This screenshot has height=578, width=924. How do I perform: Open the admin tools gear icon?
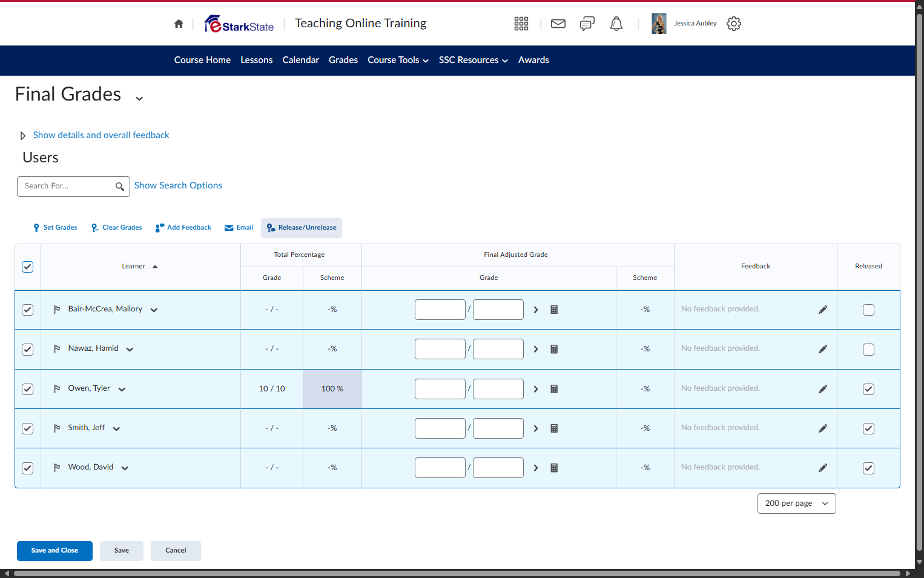(x=734, y=24)
